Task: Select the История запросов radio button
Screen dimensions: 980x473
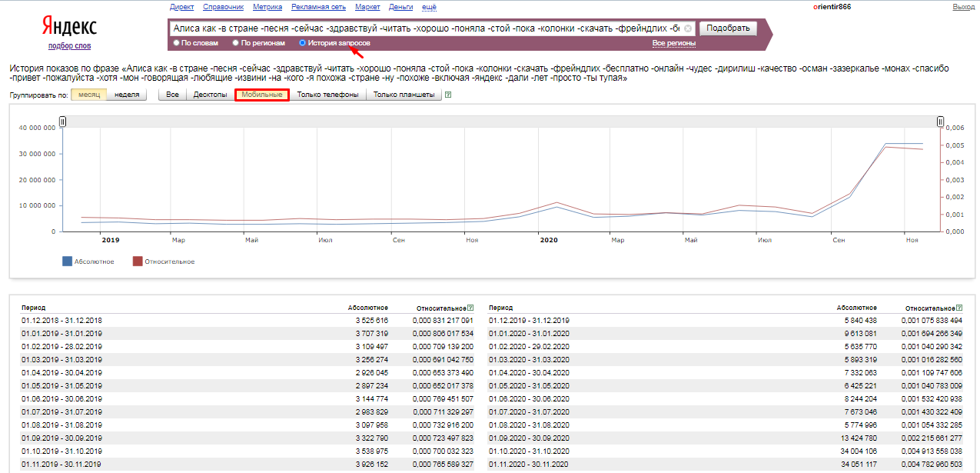Action: tap(302, 43)
